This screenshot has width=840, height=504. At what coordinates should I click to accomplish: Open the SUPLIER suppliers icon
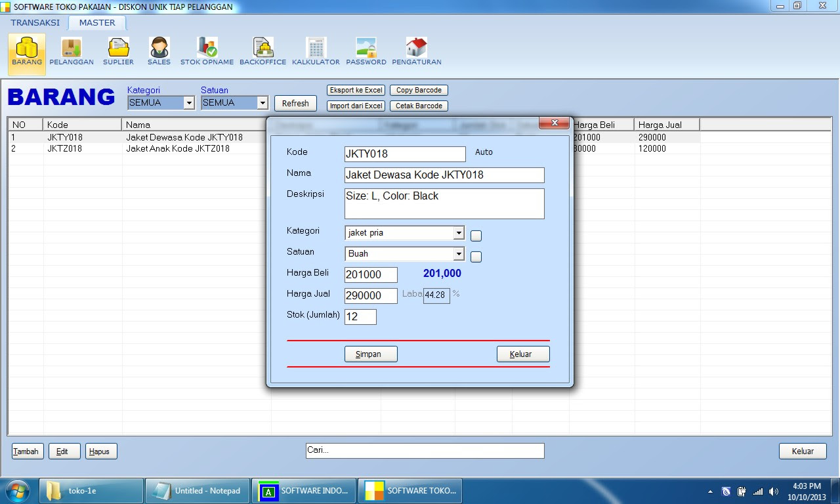point(118,52)
